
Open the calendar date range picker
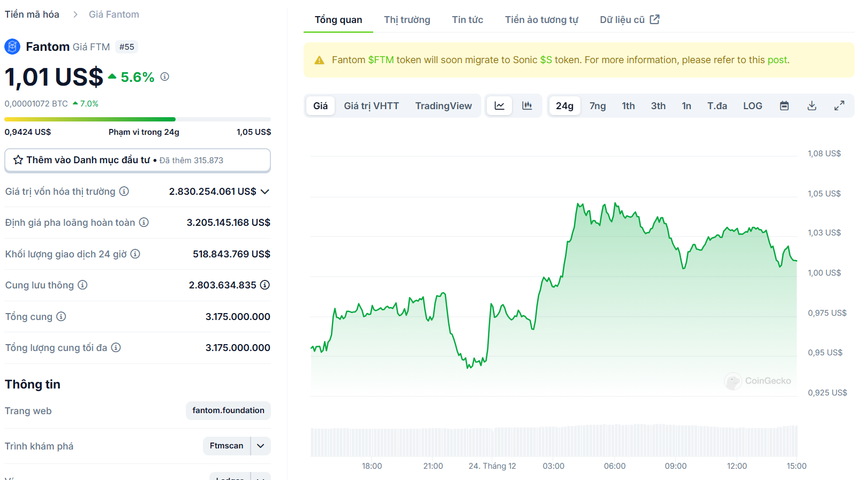coord(784,105)
